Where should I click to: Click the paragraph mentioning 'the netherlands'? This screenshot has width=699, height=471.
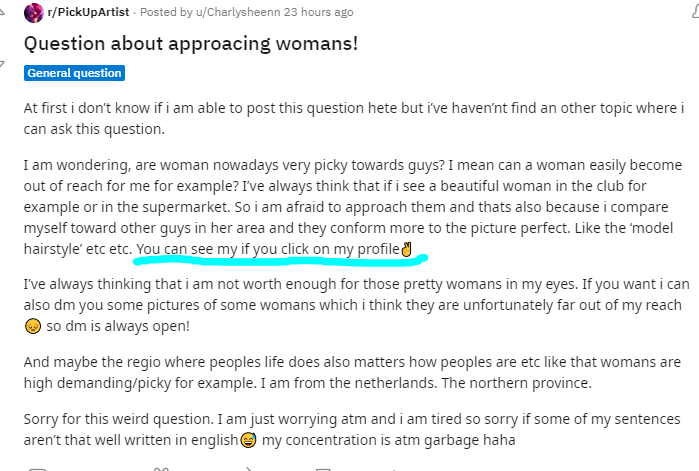click(x=352, y=373)
